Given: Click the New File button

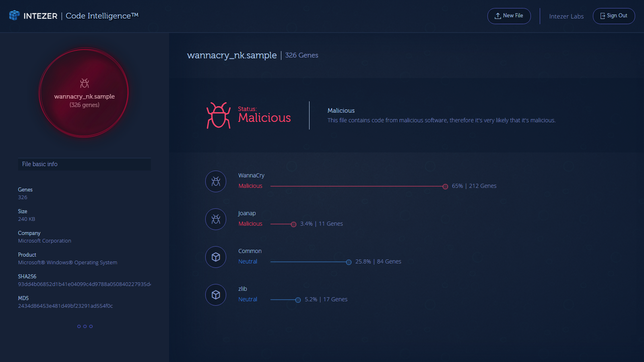Looking at the screenshot, I should [x=509, y=16].
